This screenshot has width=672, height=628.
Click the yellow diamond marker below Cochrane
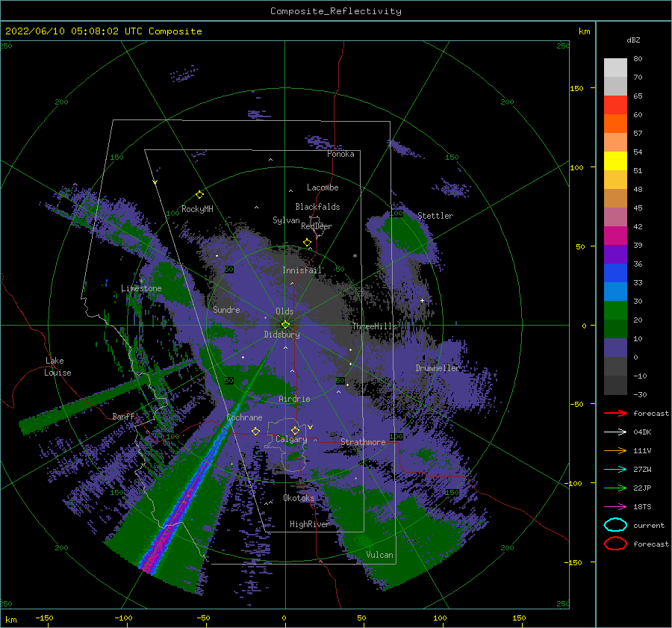point(256,431)
